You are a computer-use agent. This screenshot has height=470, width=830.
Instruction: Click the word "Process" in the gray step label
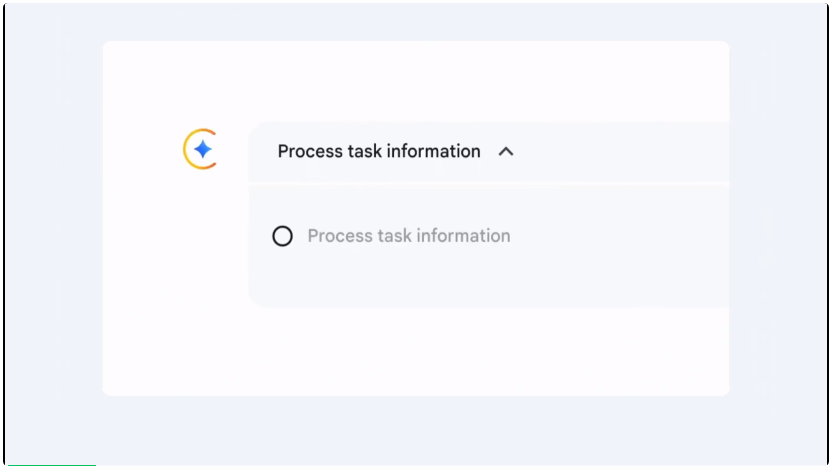pos(339,236)
